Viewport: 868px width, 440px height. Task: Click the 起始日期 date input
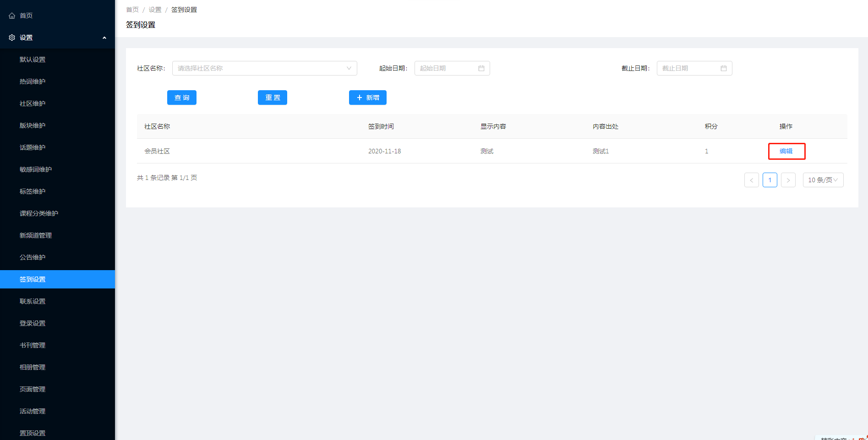452,68
